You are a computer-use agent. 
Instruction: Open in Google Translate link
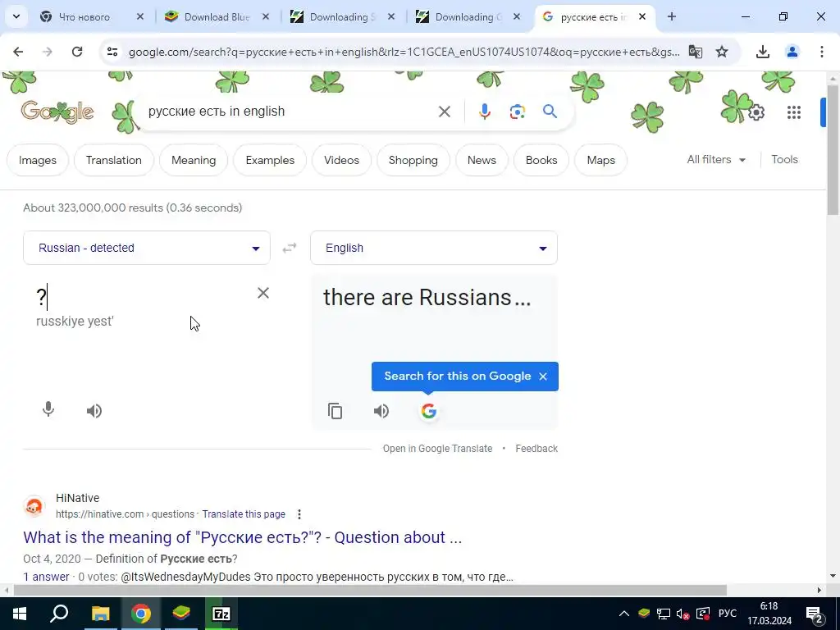(x=437, y=449)
